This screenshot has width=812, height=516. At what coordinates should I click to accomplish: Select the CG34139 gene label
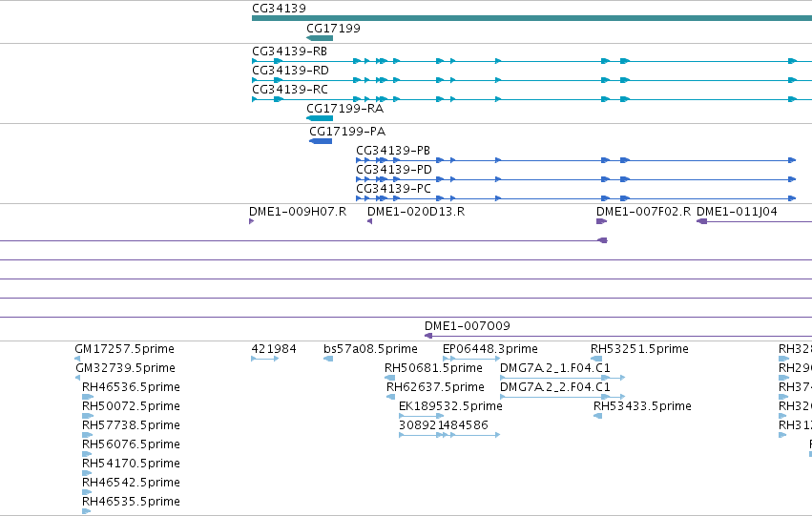(280, 9)
